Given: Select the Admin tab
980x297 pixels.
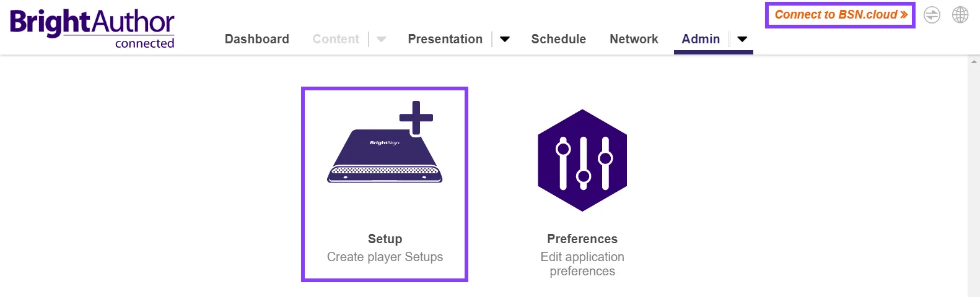Looking at the screenshot, I should tap(701, 39).
